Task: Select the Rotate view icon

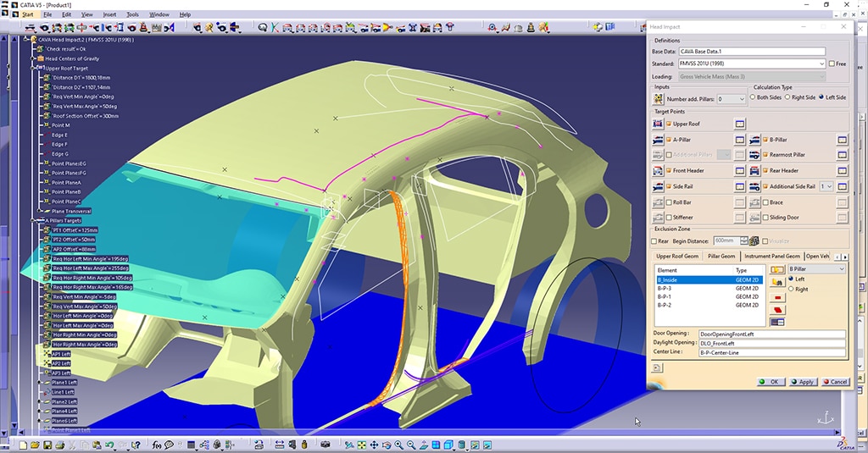Action: click(x=387, y=445)
